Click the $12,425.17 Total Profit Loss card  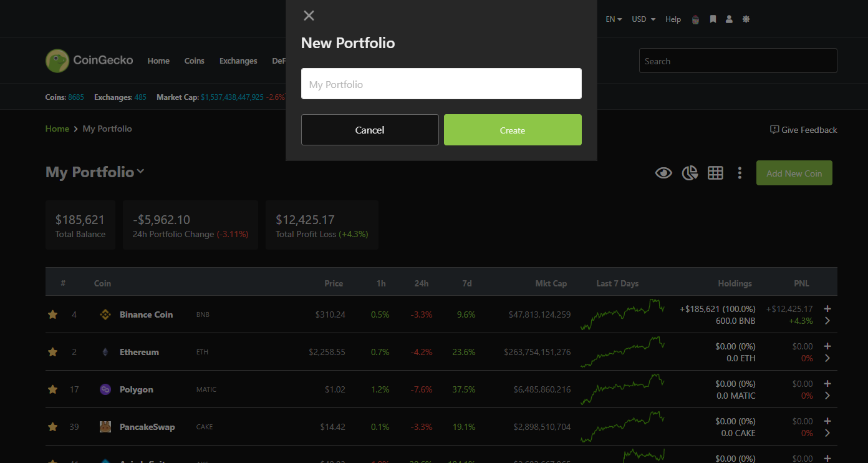click(x=322, y=225)
